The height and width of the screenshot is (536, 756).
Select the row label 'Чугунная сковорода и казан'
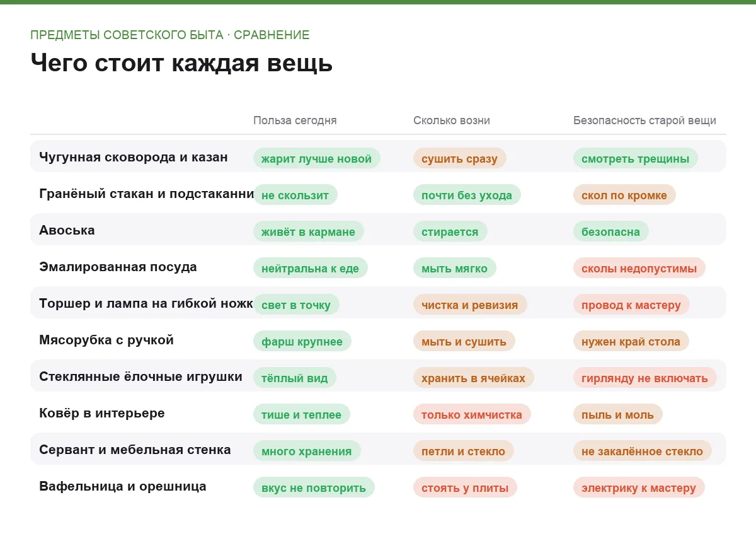(134, 157)
